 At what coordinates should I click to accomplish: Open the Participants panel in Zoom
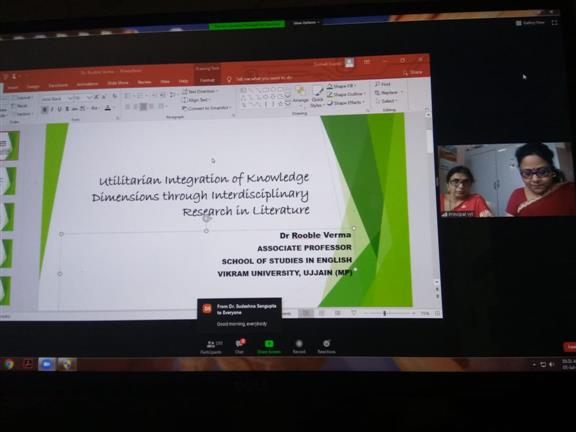[x=211, y=347]
